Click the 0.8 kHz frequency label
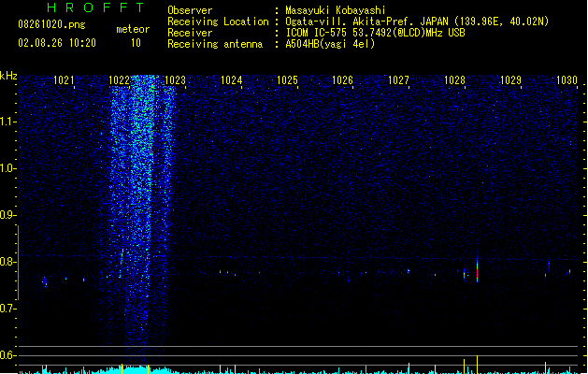This screenshot has height=374, width=588. [x=7, y=262]
